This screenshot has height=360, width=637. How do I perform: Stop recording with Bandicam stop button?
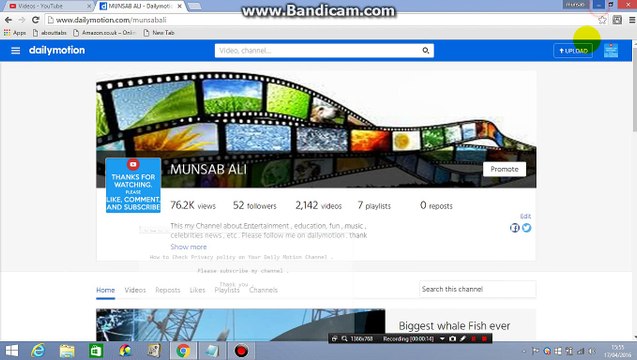coord(484,338)
